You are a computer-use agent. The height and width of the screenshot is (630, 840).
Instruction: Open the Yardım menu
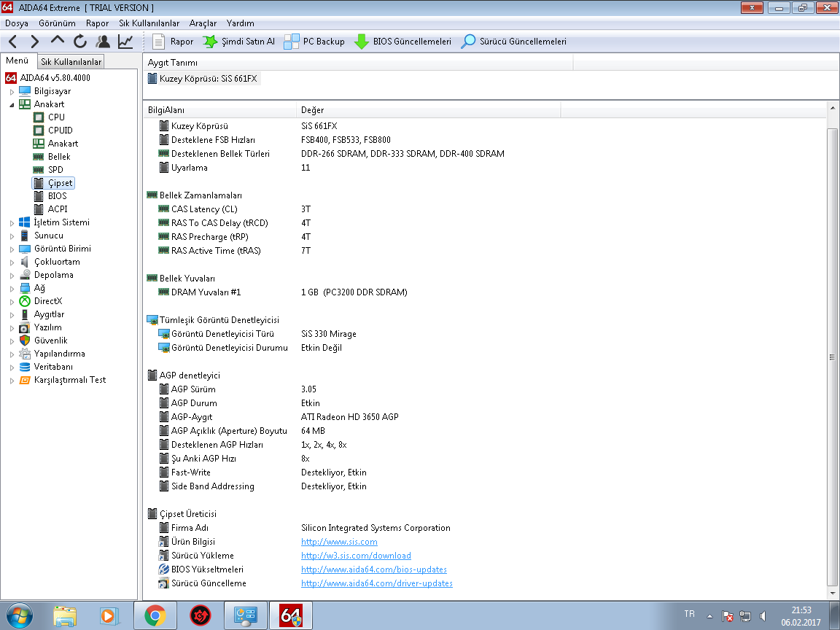click(x=240, y=23)
